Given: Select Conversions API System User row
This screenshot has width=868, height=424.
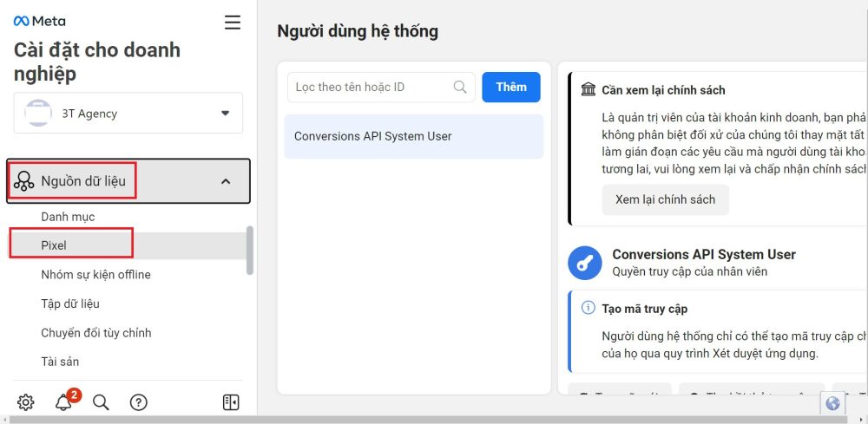Looking at the screenshot, I should click(x=413, y=136).
